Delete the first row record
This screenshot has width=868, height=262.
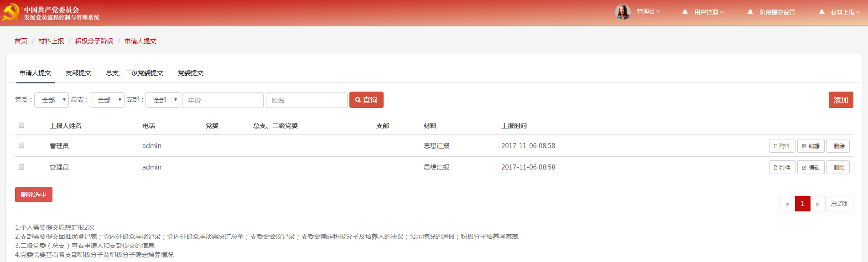point(838,146)
